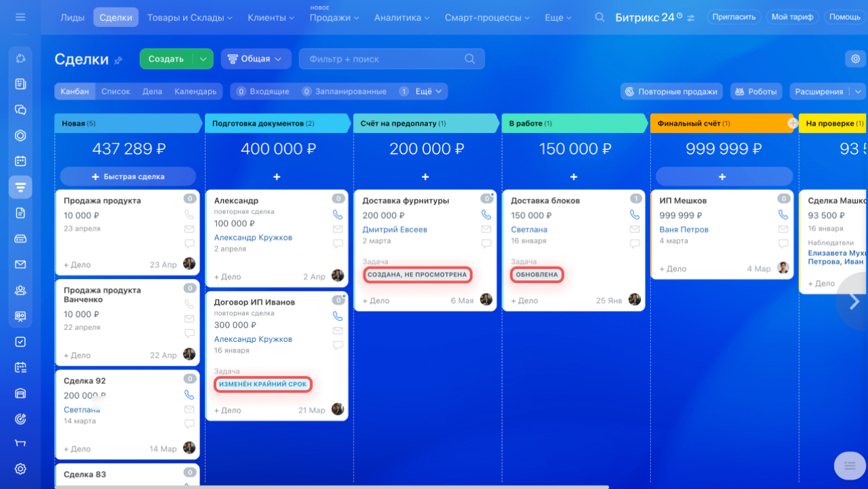This screenshot has width=868, height=489.
Task: Click the Быстрая сделка button
Action: point(128,177)
